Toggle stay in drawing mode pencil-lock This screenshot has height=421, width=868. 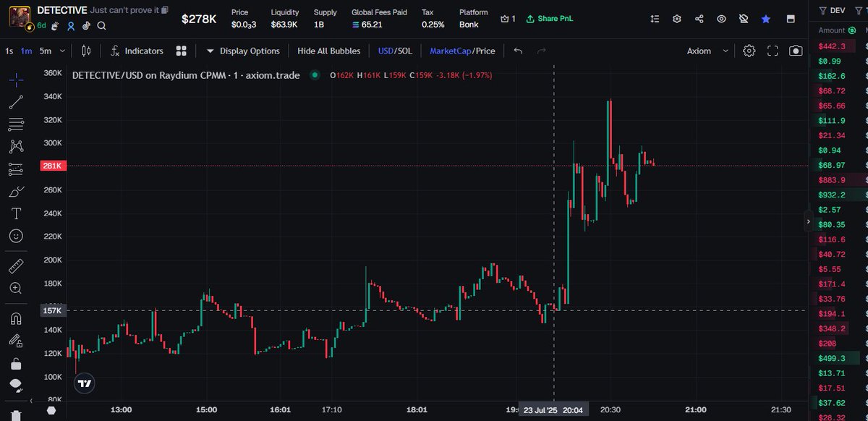(x=16, y=341)
